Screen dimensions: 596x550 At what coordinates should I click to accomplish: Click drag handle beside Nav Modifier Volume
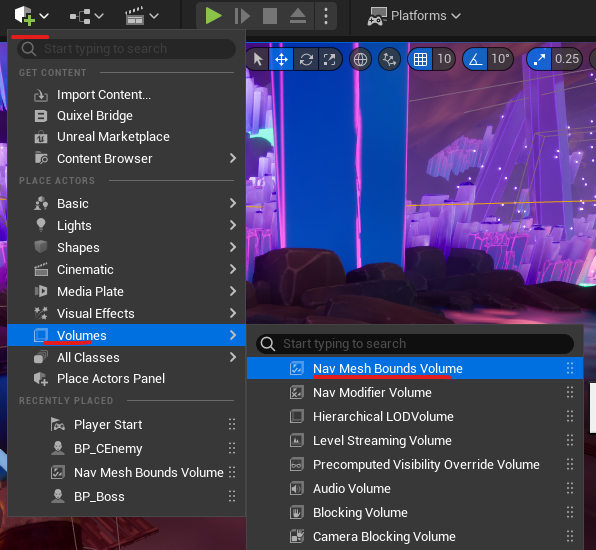[569, 392]
